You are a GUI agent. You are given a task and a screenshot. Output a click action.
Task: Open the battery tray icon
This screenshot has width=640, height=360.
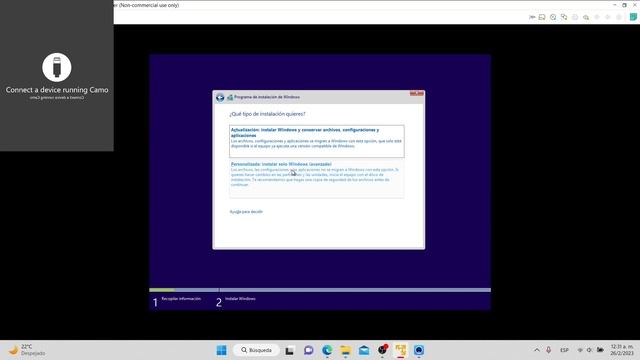[600, 350]
